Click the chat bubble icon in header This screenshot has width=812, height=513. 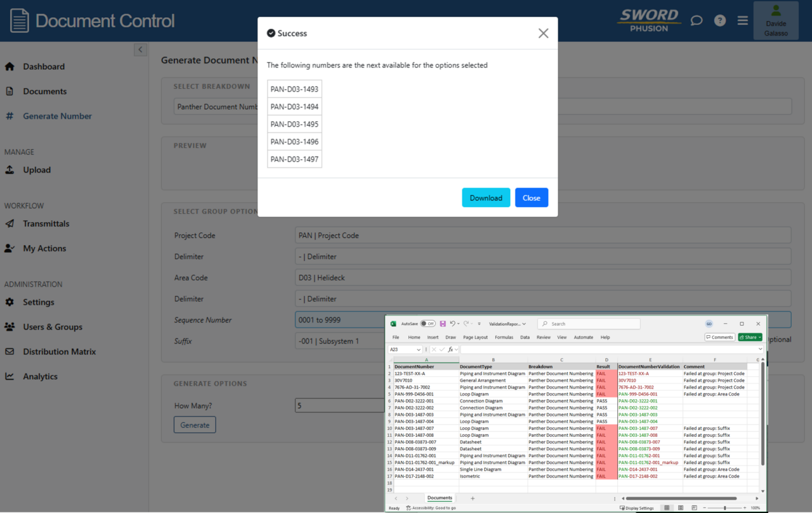(697, 20)
